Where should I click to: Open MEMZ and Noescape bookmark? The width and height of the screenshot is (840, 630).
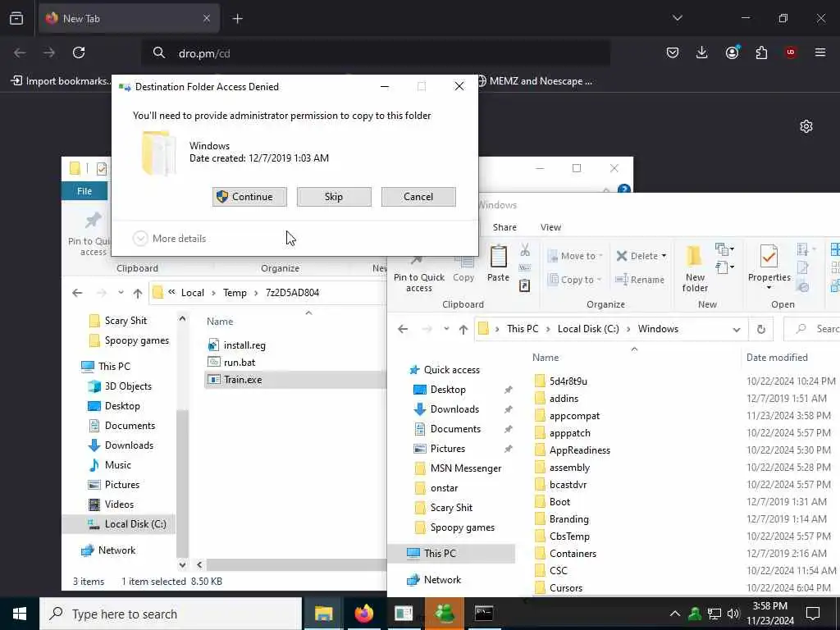coord(535,81)
